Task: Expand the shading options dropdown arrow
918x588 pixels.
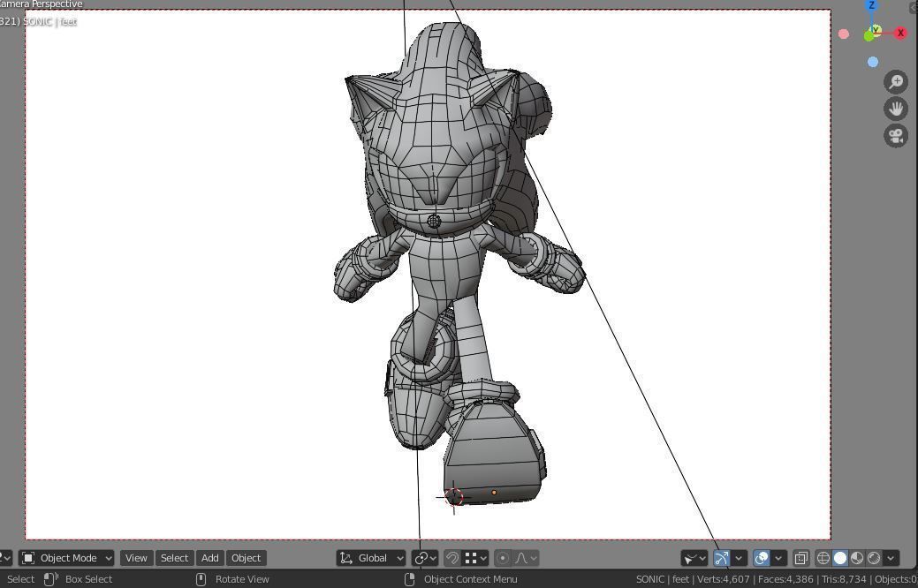Action: coord(890,557)
